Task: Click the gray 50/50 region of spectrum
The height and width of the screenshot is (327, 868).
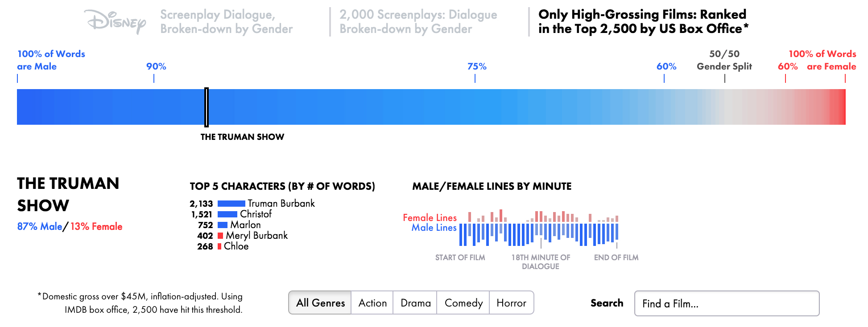Action: click(x=725, y=107)
